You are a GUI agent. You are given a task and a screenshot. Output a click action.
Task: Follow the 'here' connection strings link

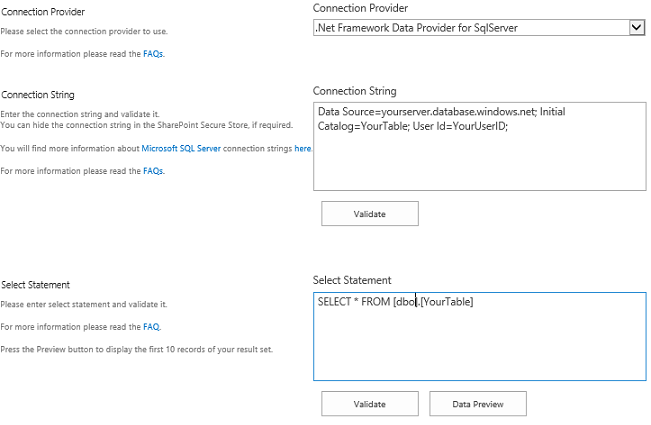(302, 148)
